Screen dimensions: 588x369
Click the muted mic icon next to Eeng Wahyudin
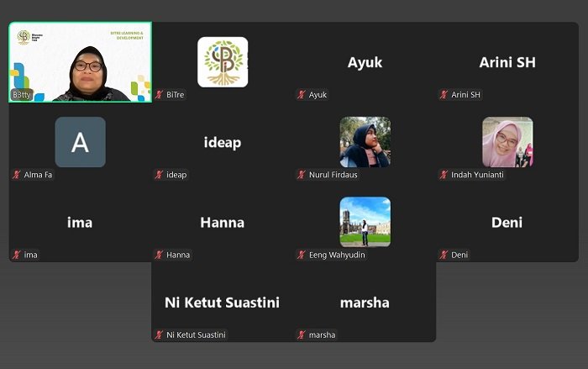(302, 255)
